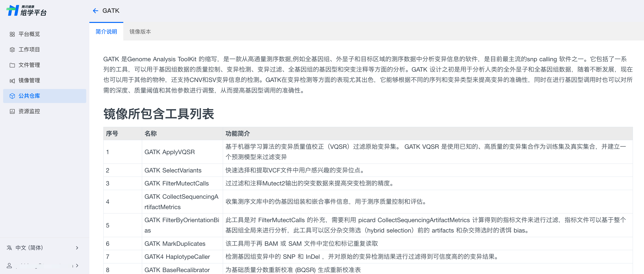Click sequence number 1 in the table
644x274 pixels.
107,152
